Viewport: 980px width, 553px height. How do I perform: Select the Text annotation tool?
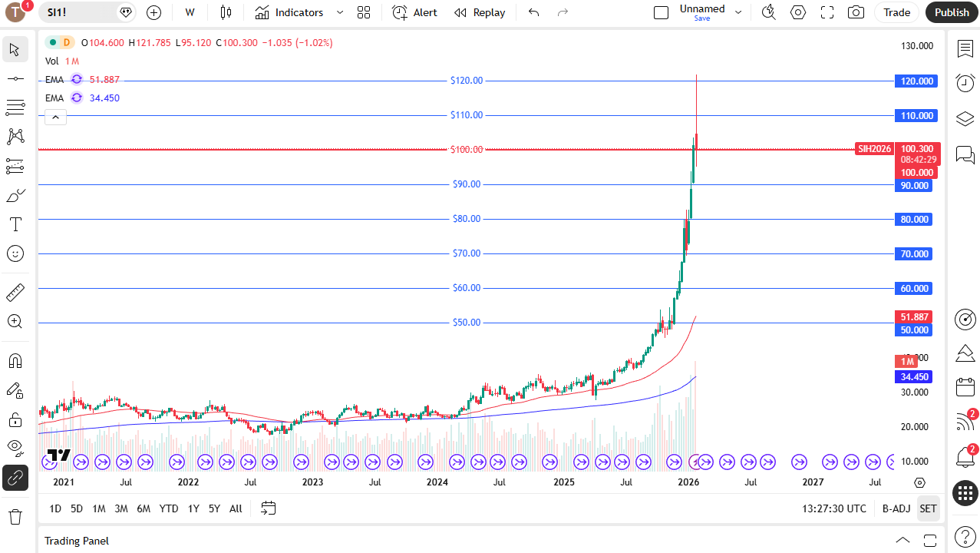[x=15, y=224]
